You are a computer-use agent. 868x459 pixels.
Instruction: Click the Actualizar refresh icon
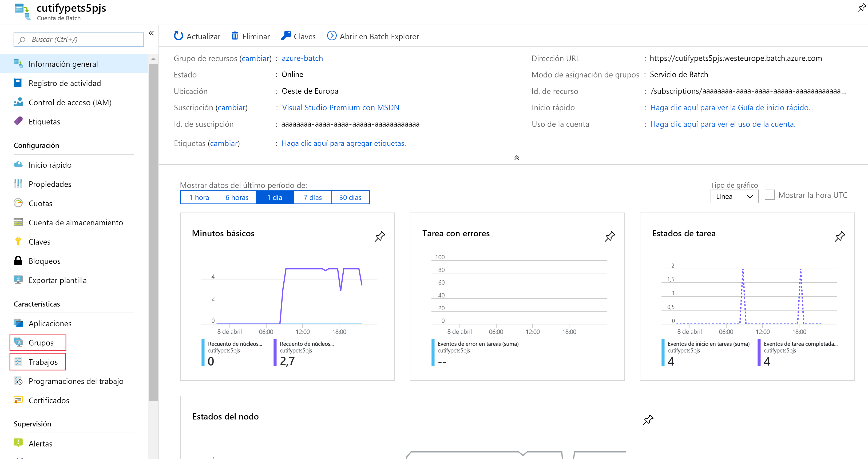(178, 36)
